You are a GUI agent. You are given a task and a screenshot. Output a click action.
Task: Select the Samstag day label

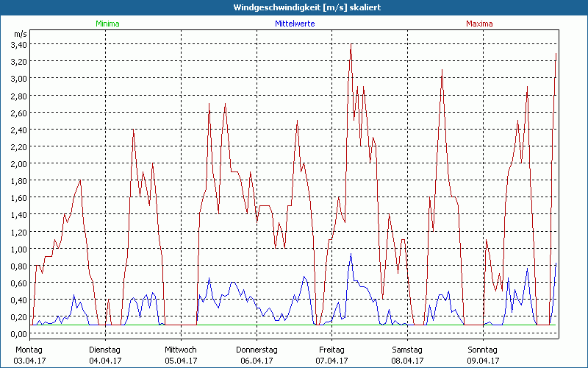click(x=406, y=350)
